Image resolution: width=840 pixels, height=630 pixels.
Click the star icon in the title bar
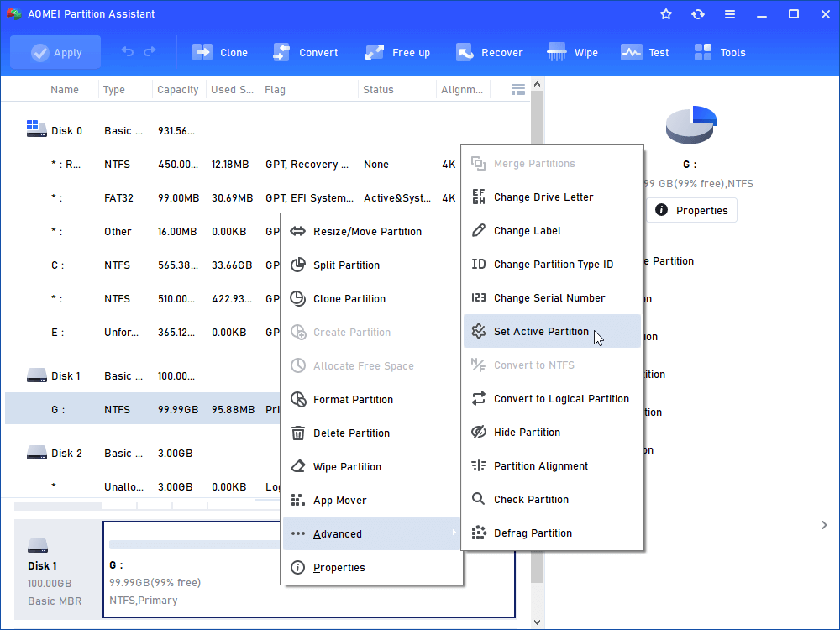coord(665,13)
